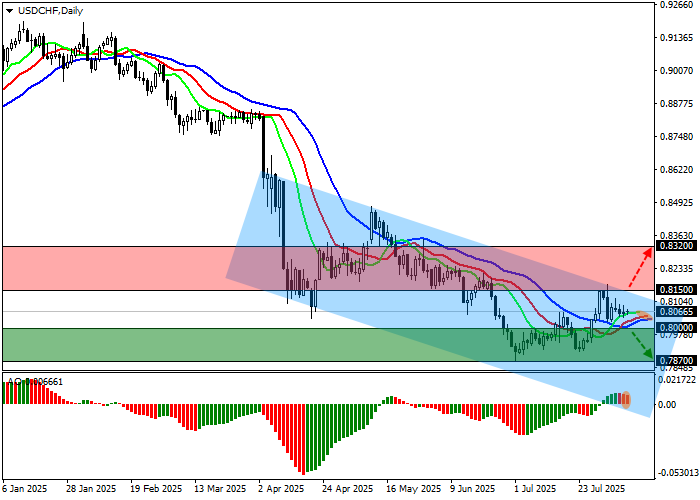Click the 0.81500 level price tag
This screenshot has height=500, width=700.
(x=677, y=290)
